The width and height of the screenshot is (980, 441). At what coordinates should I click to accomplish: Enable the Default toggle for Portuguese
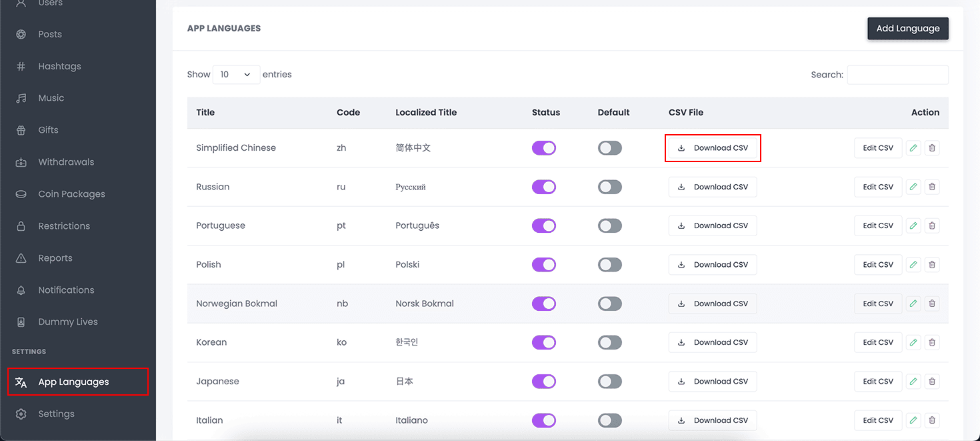tap(609, 226)
